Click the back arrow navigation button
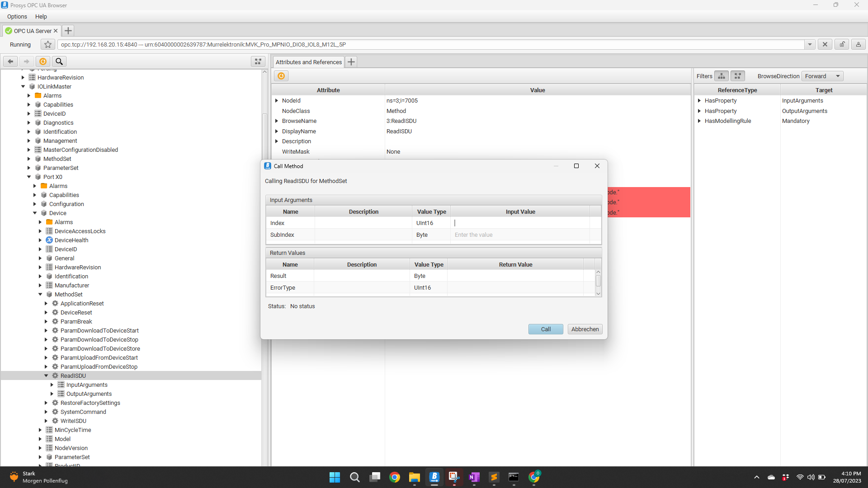 10,61
